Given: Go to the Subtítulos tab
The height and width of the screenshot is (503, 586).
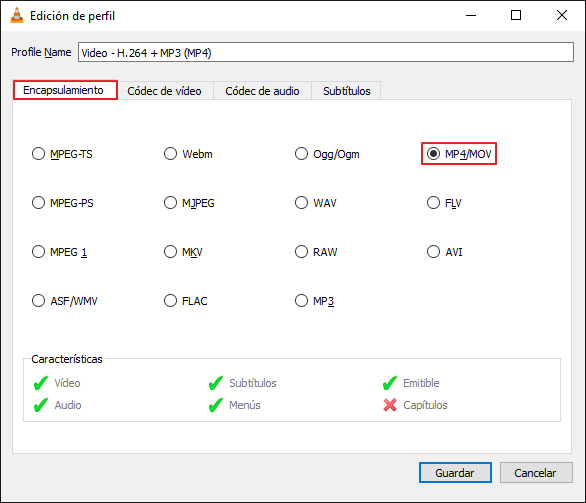Looking at the screenshot, I should (346, 91).
